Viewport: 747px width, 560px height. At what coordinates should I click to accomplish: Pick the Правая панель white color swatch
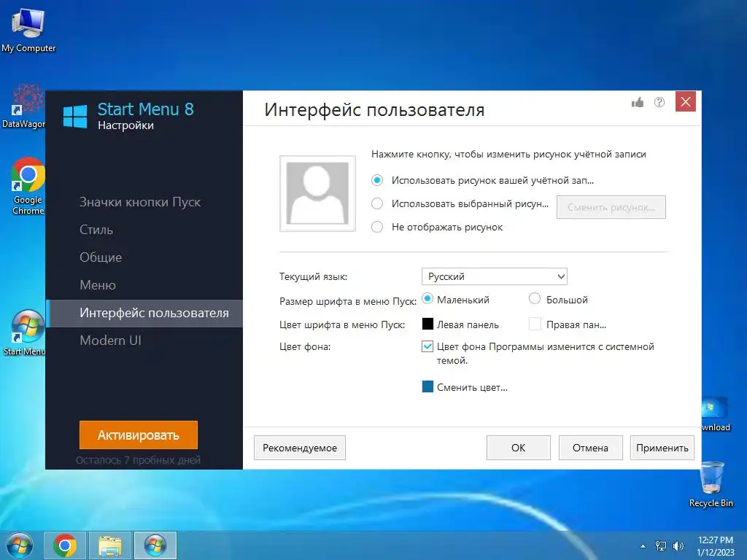pos(535,324)
